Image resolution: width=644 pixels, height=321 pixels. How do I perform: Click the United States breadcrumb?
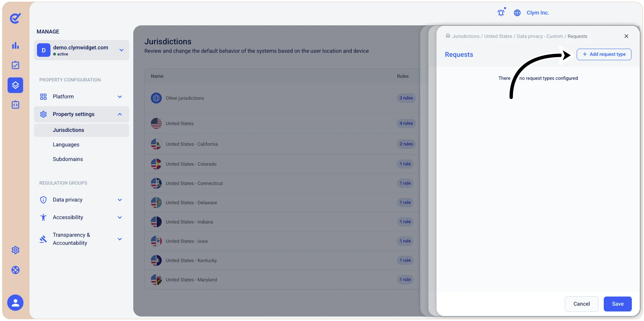pos(498,36)
